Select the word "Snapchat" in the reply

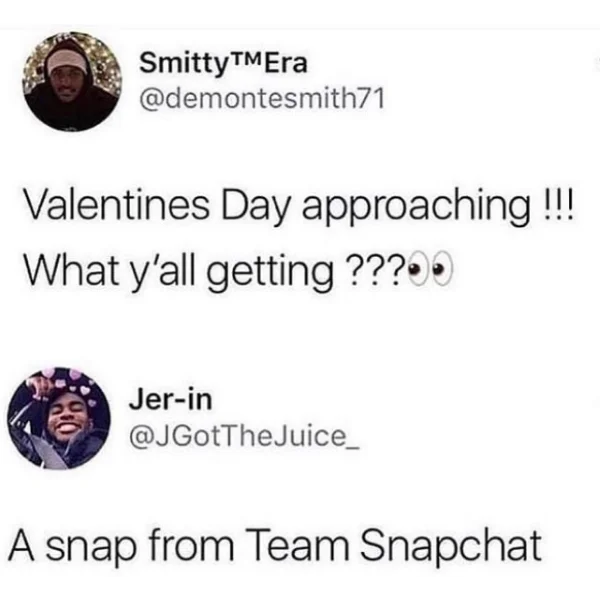[451, 546]
